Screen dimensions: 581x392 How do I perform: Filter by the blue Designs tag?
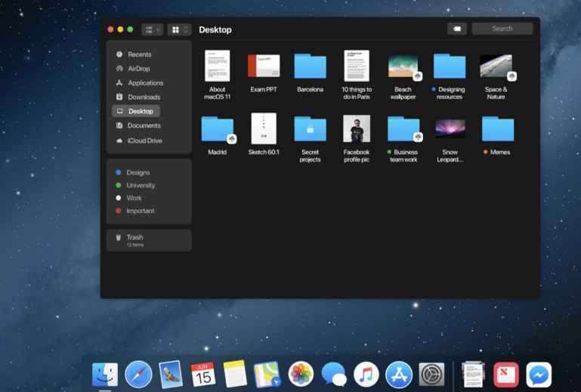click(138, 173)
